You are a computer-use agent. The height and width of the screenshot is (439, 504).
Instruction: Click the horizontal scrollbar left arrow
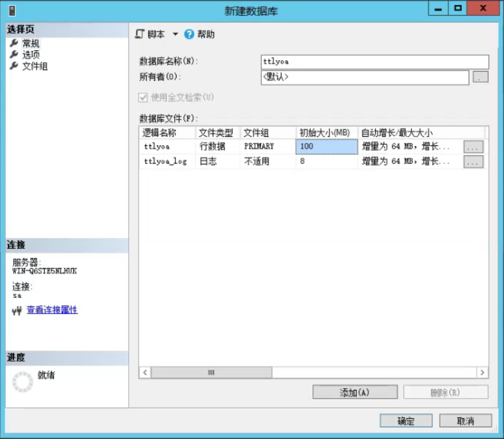(x=145, y=372)
